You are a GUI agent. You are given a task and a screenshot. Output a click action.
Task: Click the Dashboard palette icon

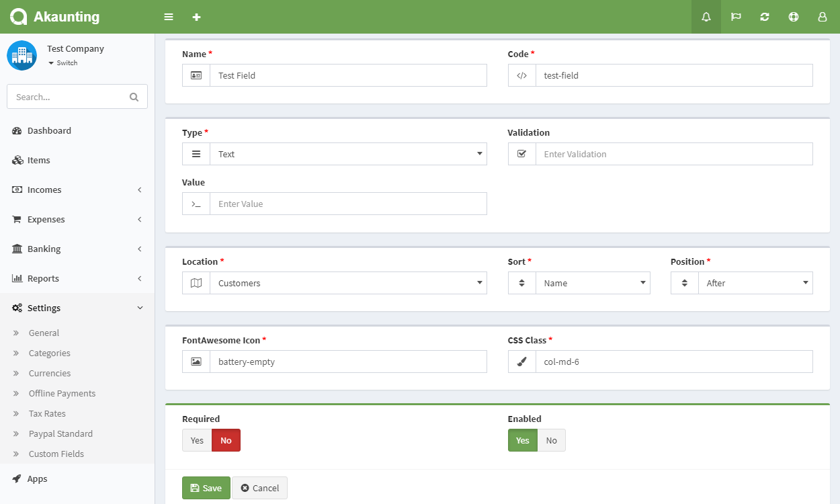click(x=17, y=130)
